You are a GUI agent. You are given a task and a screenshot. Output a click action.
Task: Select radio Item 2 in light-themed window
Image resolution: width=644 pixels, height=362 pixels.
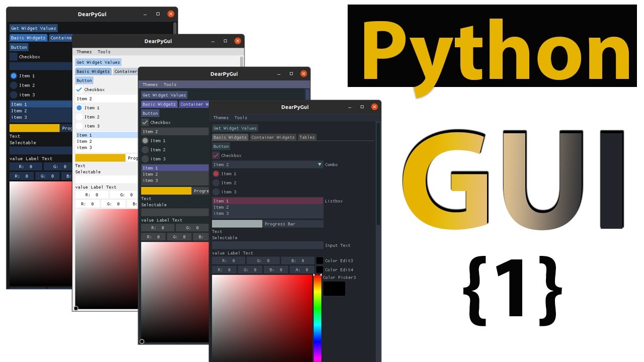[x=79, y=117]
